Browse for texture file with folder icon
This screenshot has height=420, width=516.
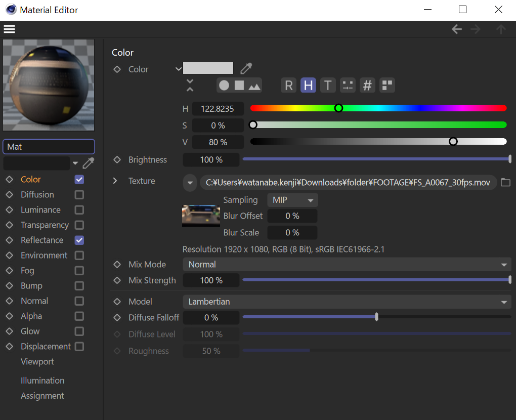click(505, 183)
